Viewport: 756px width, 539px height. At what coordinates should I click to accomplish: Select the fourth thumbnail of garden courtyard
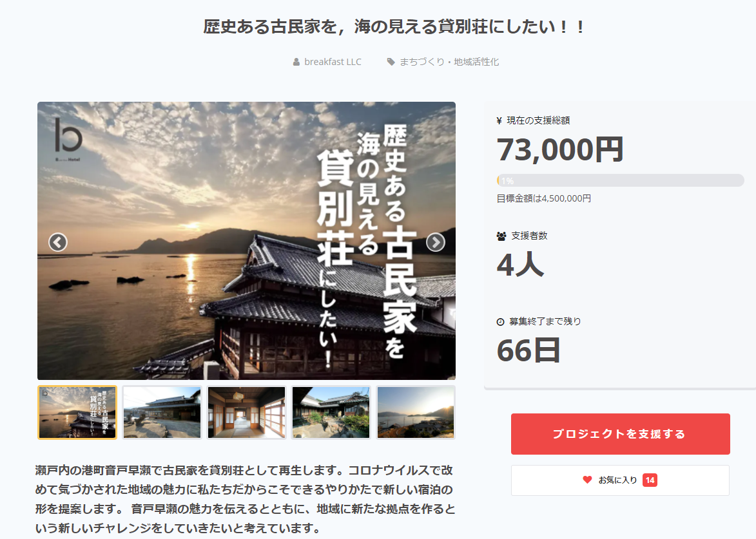(331, 412)
